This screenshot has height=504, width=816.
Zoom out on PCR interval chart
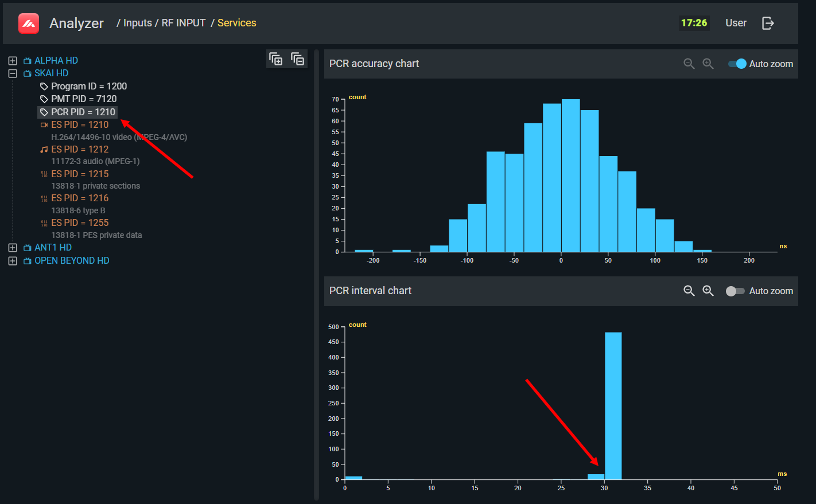pyautogui.click(x=689, y=291)
